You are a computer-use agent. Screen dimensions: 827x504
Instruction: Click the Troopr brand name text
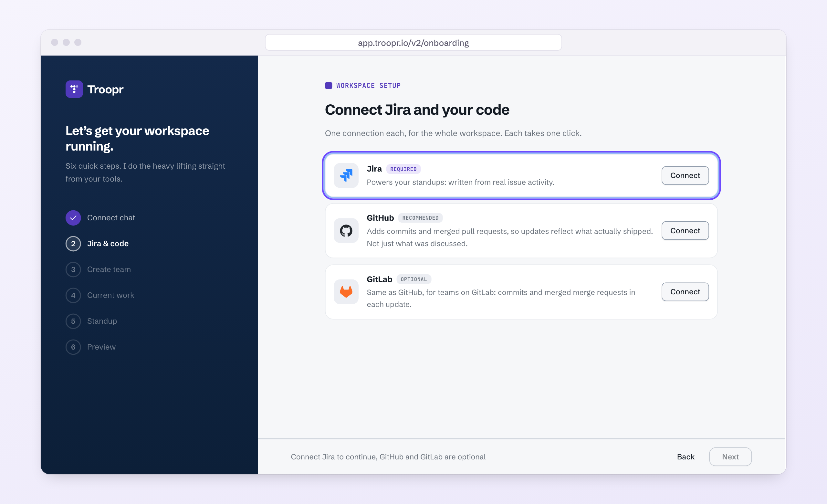(105, 89)
